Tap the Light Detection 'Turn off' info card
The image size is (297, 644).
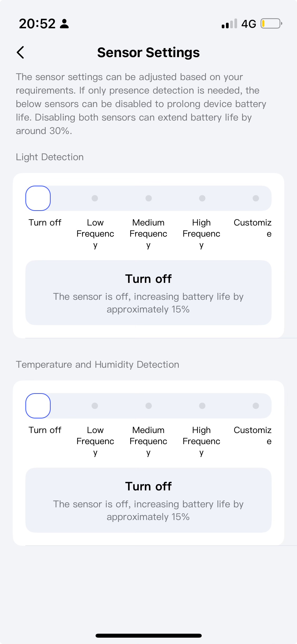pyautogui.click(x=148, y=293)
